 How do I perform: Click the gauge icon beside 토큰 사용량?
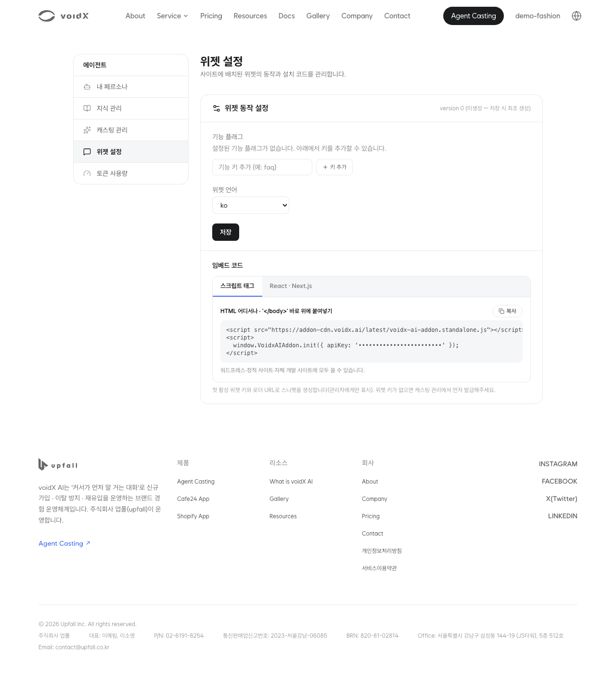[x=87, y=173]
